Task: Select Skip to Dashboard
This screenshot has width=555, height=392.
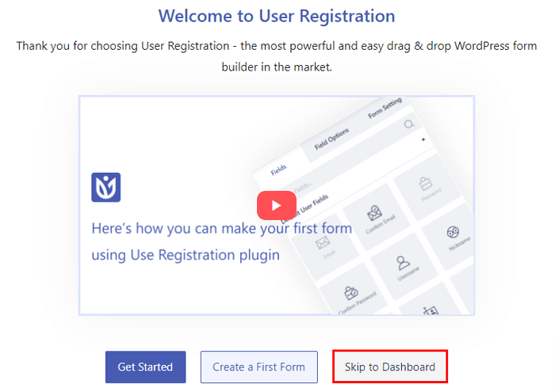Action: tap(389, 367)
